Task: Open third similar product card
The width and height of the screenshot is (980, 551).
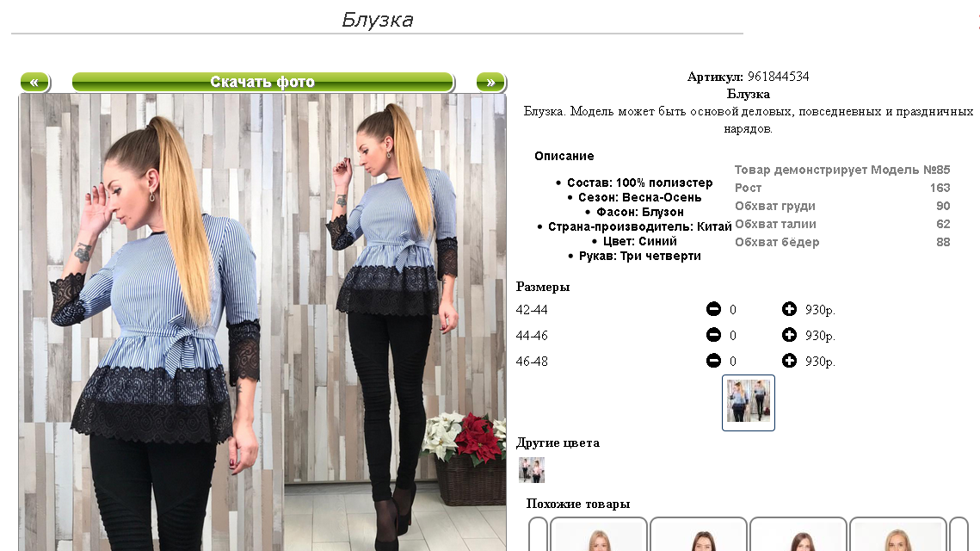Action: pos(798,535)
